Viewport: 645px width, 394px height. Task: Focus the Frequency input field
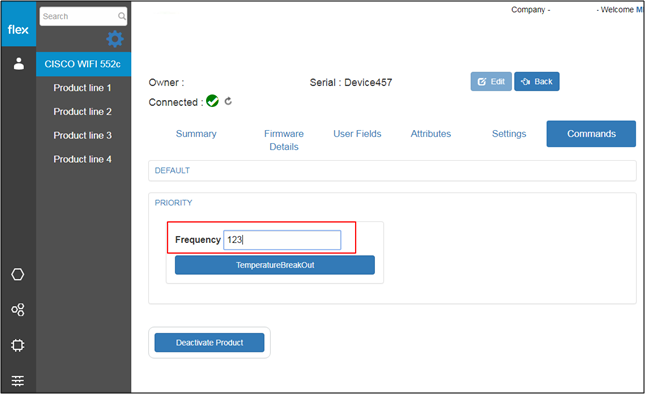pos(282,240)
